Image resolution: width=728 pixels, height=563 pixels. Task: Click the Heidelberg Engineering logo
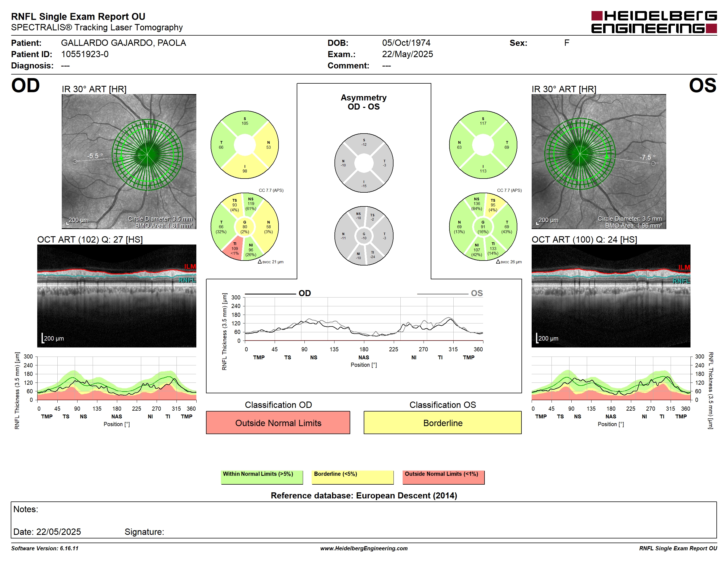coord(654,22)
